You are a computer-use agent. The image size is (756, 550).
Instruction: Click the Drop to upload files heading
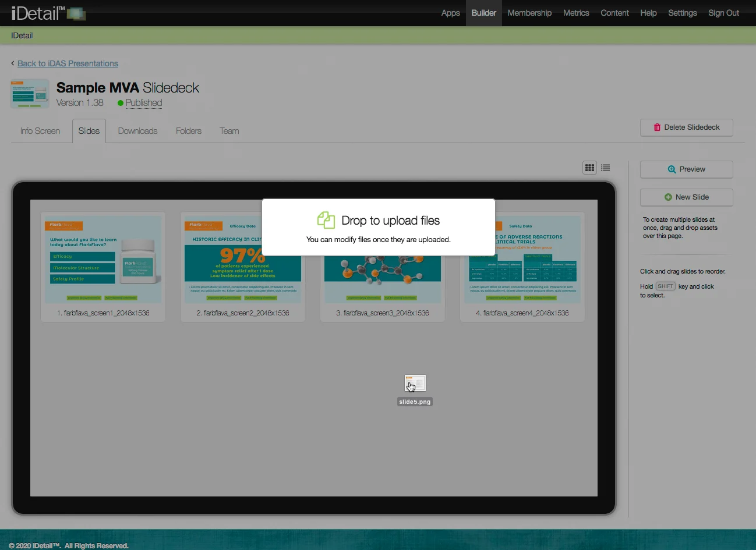click(391, 221)
